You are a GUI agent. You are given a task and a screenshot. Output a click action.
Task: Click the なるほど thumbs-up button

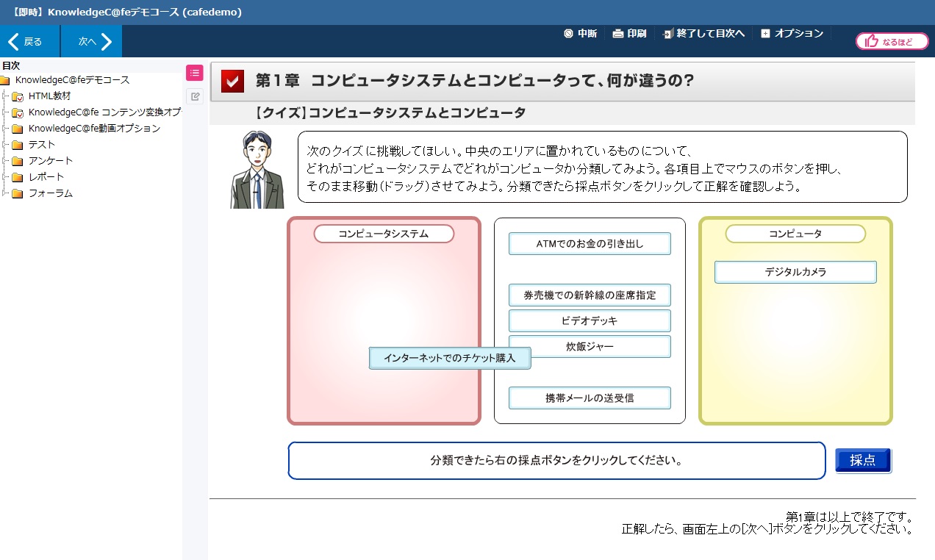[892, 41]
